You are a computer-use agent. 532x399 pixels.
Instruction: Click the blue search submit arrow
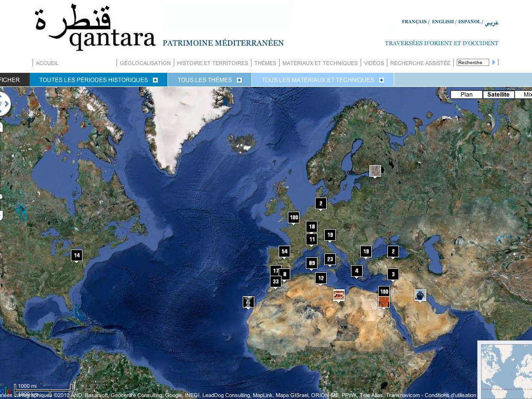tap(494, 62)
